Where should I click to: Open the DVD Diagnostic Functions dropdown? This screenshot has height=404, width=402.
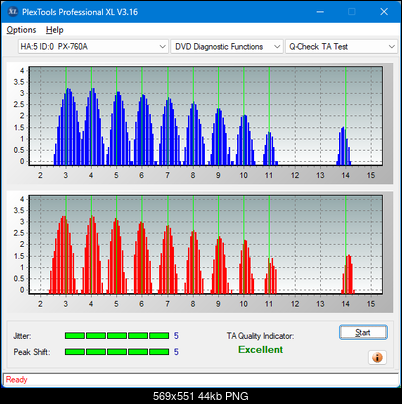[x=227, y=47]
